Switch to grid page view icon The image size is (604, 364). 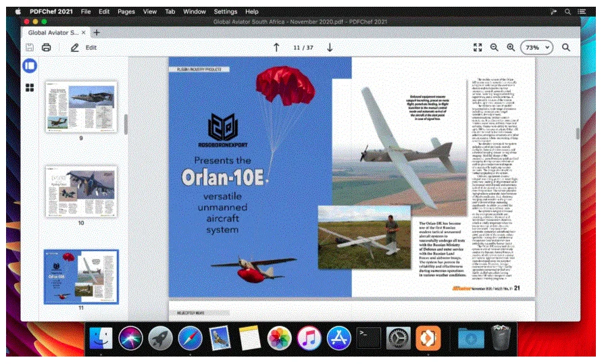point(30,88)
